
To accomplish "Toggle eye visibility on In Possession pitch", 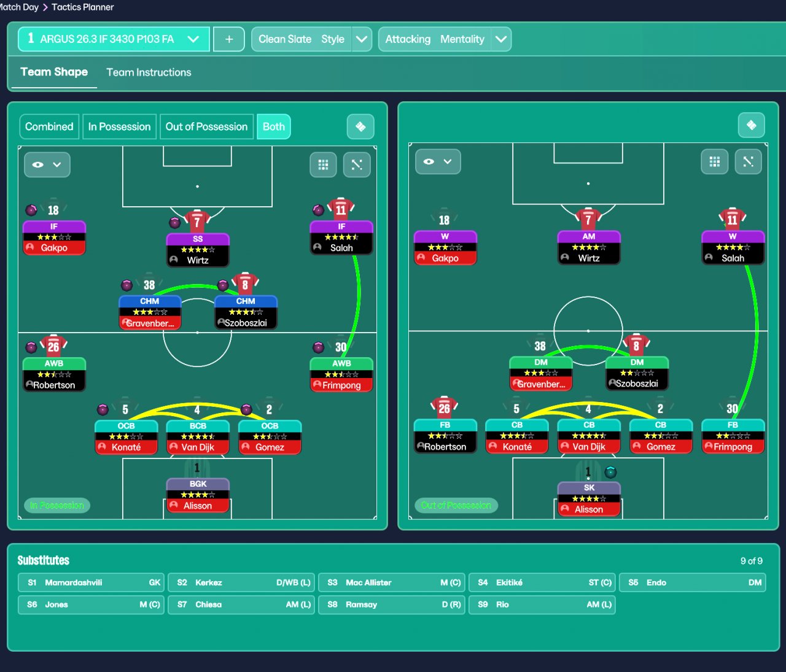I will click(x=38, y=164).
